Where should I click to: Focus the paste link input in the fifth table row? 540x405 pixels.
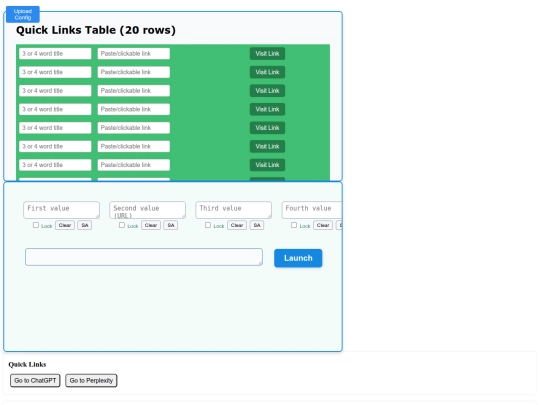click(x=134, y=128)
